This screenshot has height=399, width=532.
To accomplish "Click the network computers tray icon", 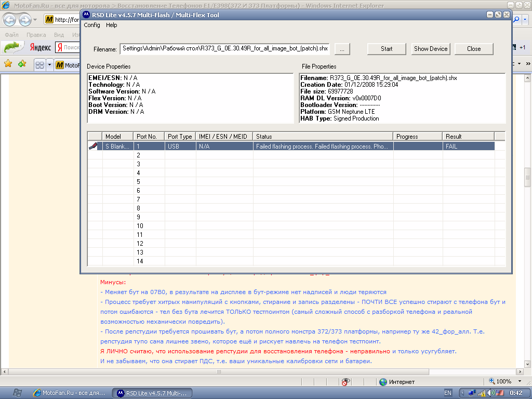I will [x=472, y=393].
